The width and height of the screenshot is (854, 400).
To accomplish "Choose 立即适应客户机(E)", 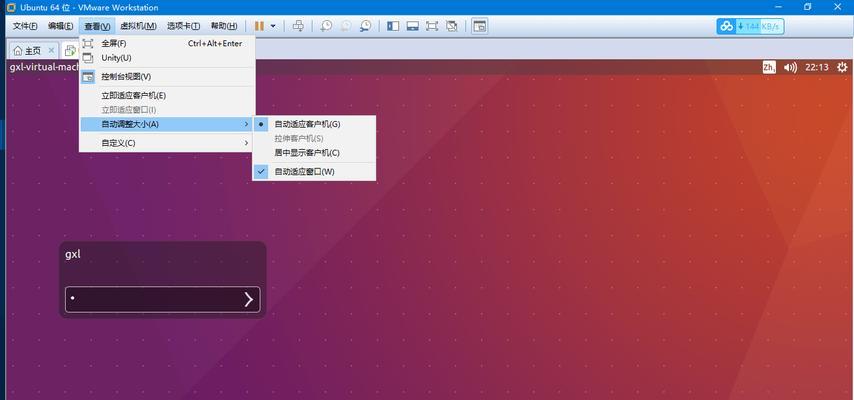I will (167, 95).
